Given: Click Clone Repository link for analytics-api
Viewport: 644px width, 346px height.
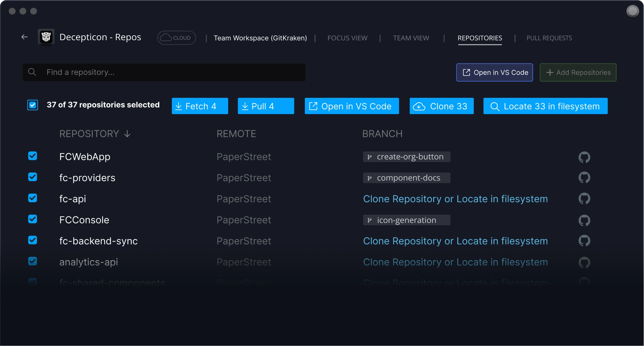Looking at the screenshot, I should (x=402, y=262).
